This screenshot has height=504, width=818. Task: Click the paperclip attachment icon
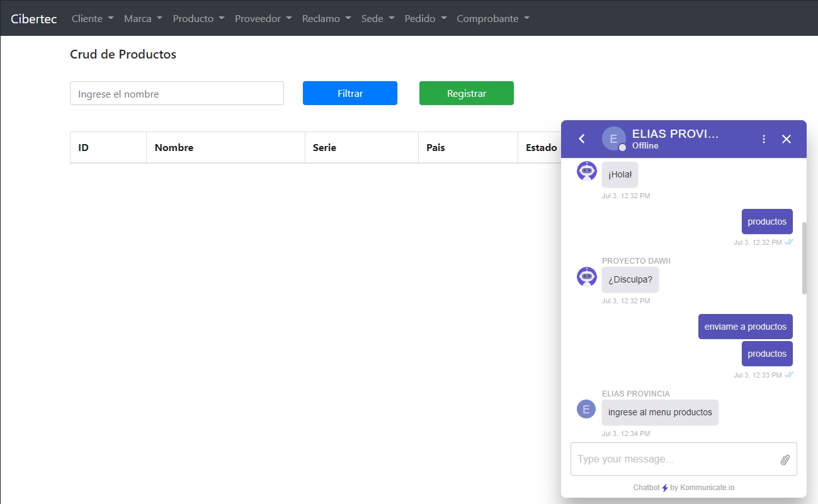(x=785, y=459)
